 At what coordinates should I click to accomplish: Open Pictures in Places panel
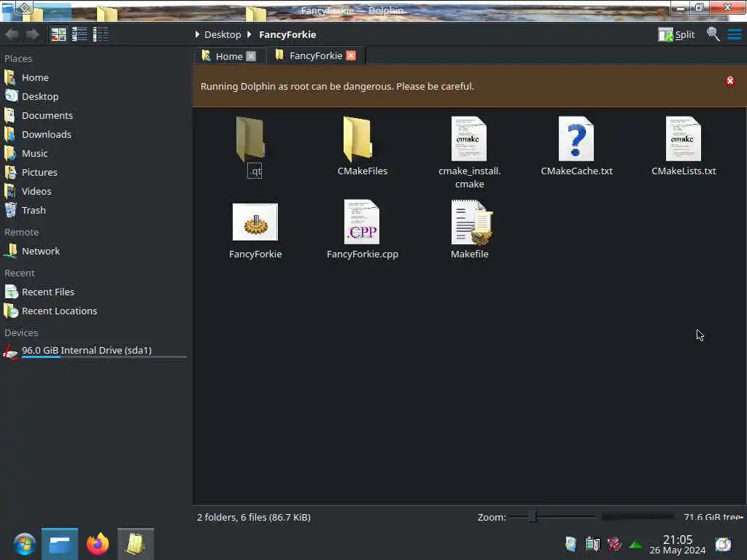96,172
